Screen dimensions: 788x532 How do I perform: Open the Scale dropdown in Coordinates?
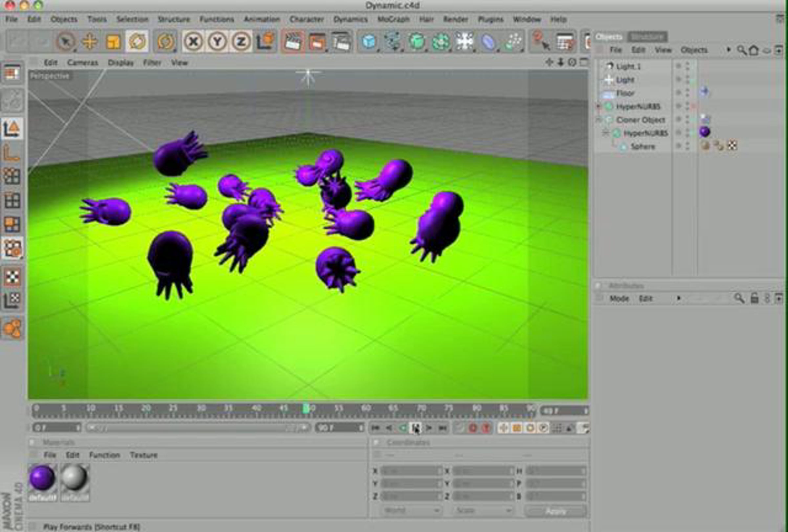(x=483, y=510)
